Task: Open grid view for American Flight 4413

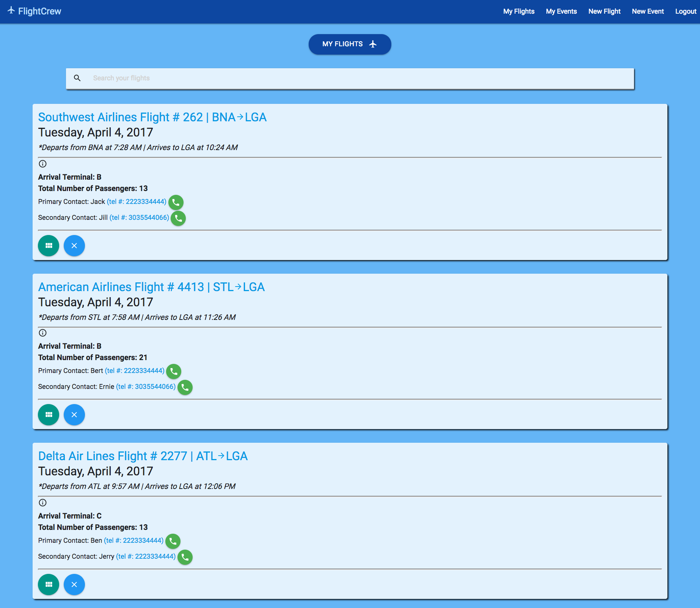Action: point(49,415)
